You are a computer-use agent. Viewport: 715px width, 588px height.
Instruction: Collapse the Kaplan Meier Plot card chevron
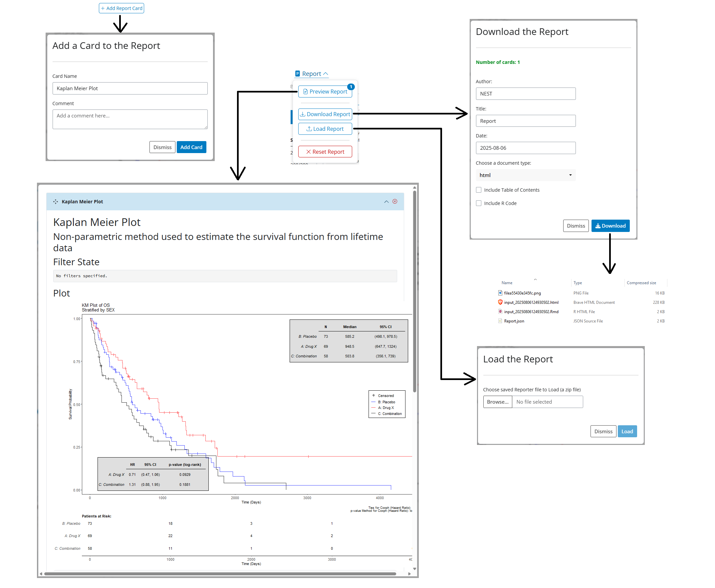coord(386,202)
